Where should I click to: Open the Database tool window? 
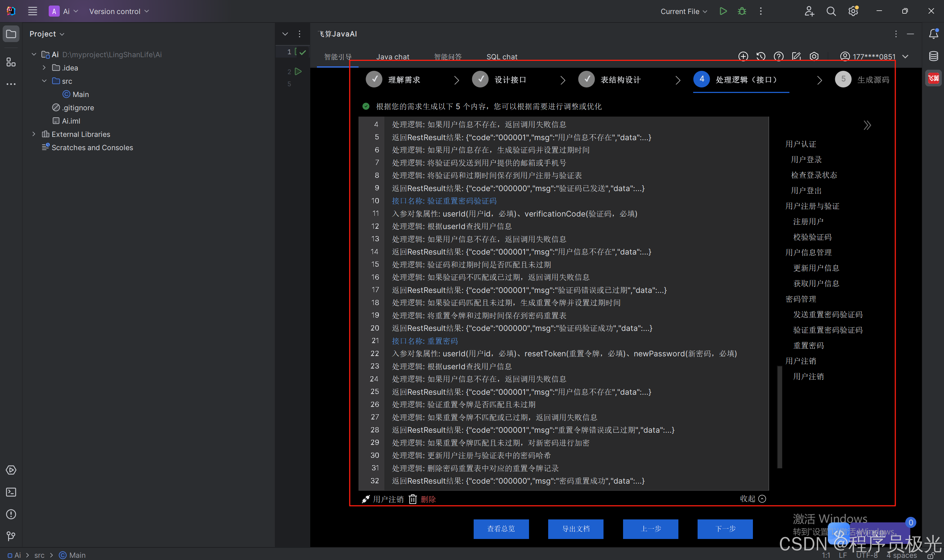coord(933,56)
